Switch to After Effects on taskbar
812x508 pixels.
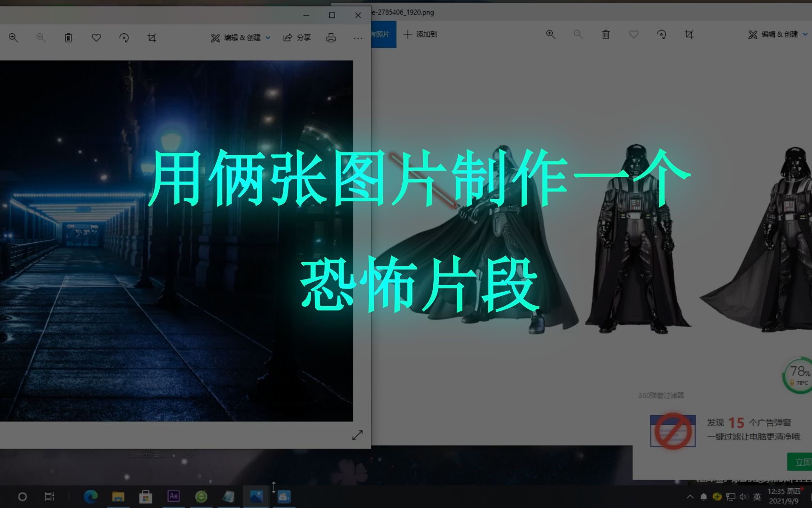click(x=173, y=496)
